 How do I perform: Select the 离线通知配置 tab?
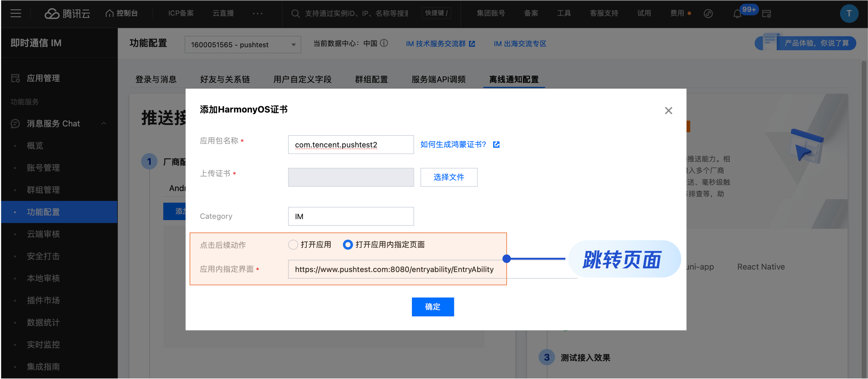point(514,79)
